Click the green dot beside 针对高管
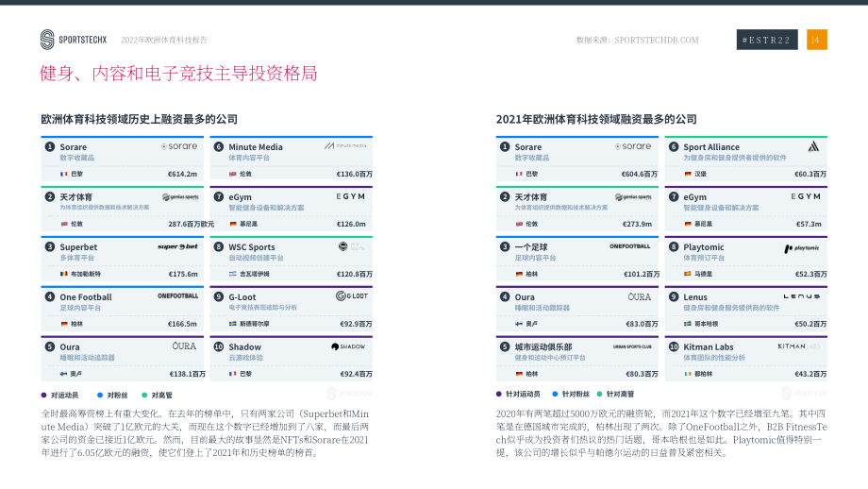This screenshot has width=868, height=489. click(599, 394)
